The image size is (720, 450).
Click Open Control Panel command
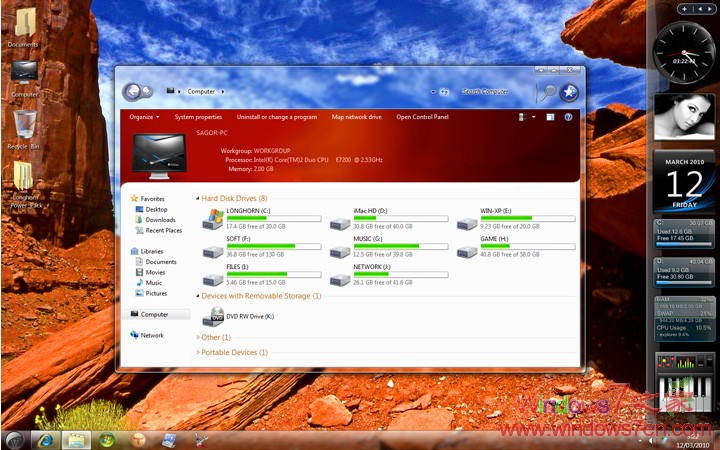(422, 117)
